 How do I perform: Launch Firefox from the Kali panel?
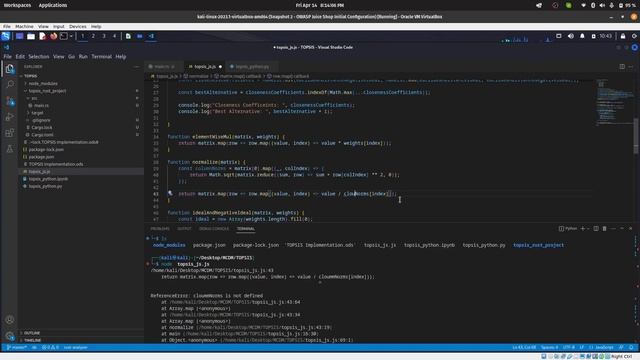53,36
